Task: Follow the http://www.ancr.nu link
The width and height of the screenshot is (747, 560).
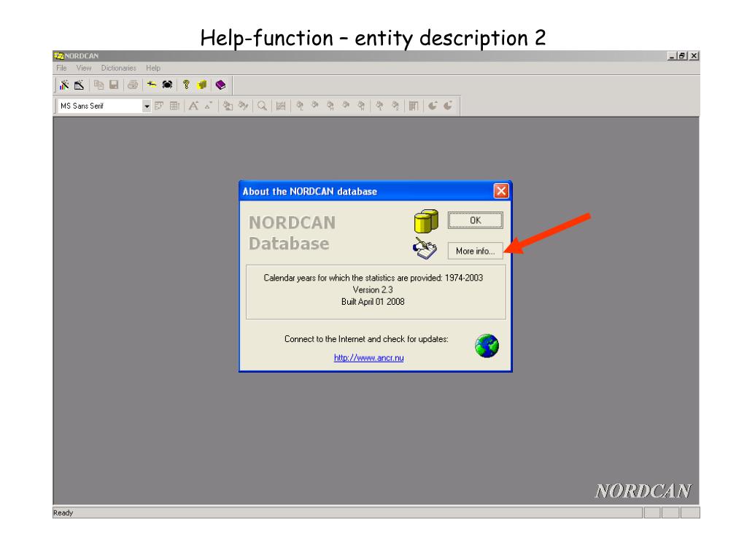Action: pos(368,357)
